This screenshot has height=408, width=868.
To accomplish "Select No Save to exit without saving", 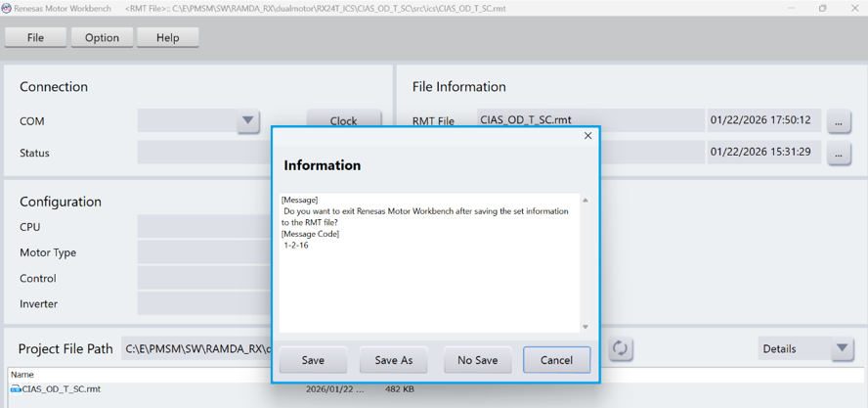I will pos(477,360).
